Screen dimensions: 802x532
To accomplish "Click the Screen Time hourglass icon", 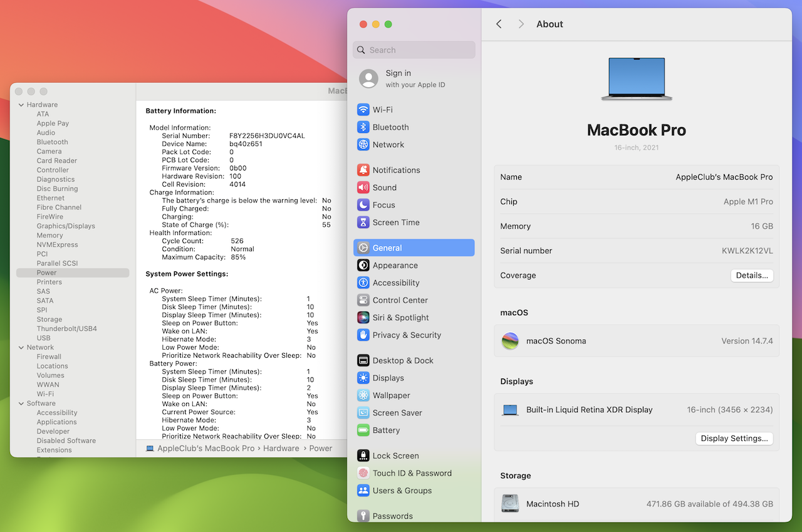I will pyautogui.click(x=363, y=222).
